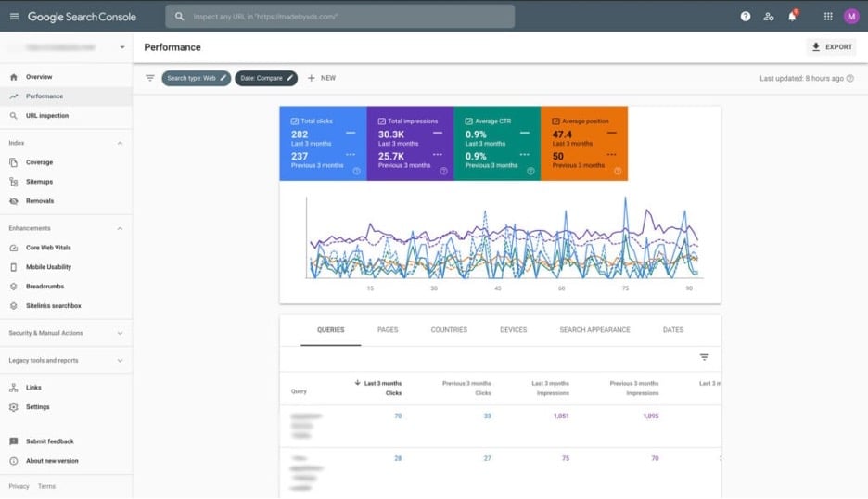Click help icon on Average position card

click(618, 172)
